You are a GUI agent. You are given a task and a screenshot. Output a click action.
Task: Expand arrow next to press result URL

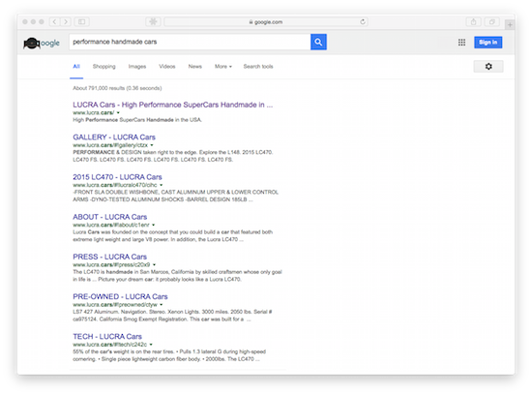click(x=154, y=264)
